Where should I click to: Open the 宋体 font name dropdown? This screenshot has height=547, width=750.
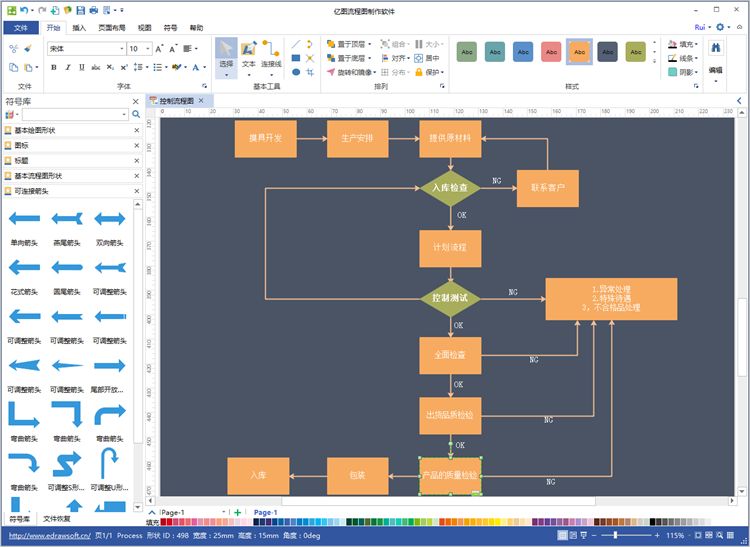[121, 49]
